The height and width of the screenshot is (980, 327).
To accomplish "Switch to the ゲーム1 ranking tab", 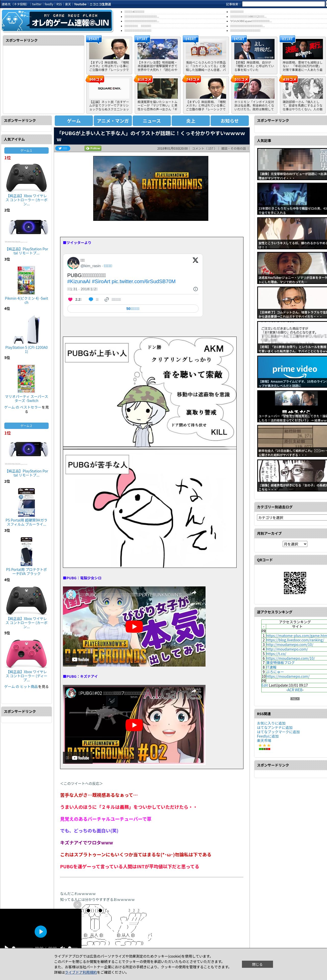I will click(x=26, y=151).
